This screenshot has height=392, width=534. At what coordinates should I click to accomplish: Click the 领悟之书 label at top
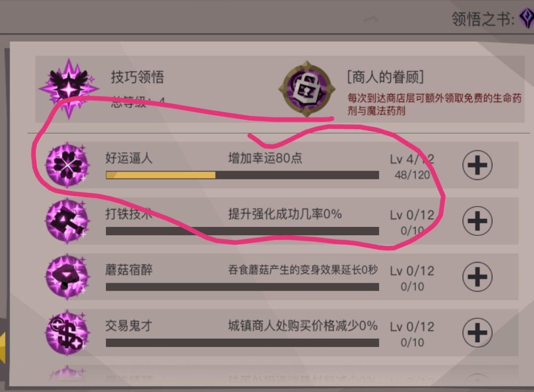(x=483, y=19)
